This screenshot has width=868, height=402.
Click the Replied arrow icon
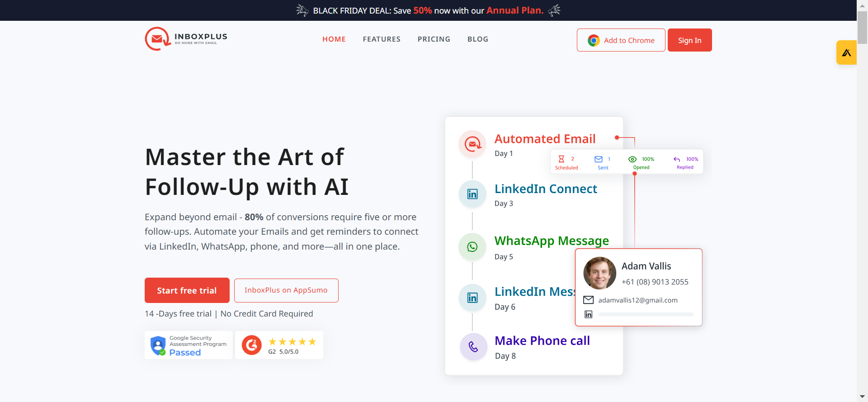[677, 159]
